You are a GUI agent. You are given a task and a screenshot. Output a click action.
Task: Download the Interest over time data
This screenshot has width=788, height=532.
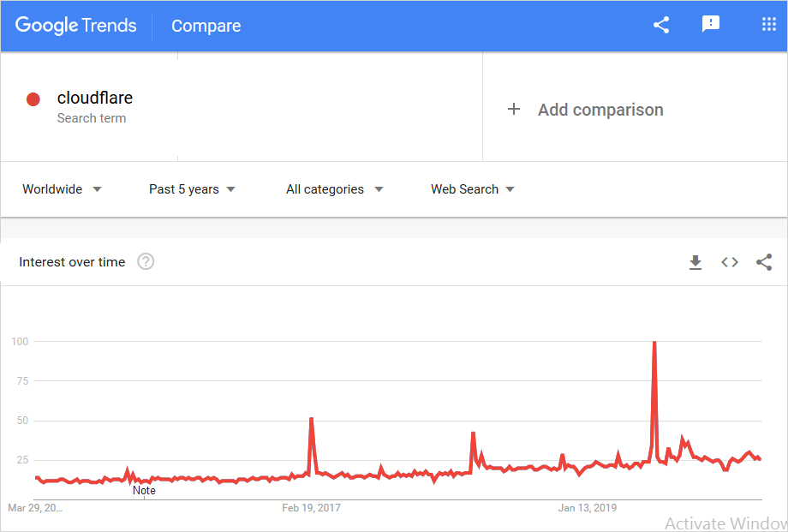pos(695,263)
